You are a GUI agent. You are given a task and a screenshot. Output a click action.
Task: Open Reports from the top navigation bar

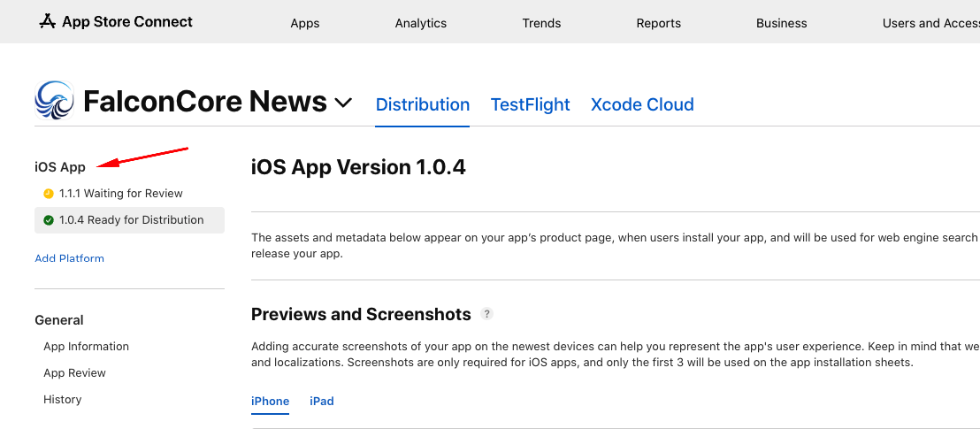(658, 23)
